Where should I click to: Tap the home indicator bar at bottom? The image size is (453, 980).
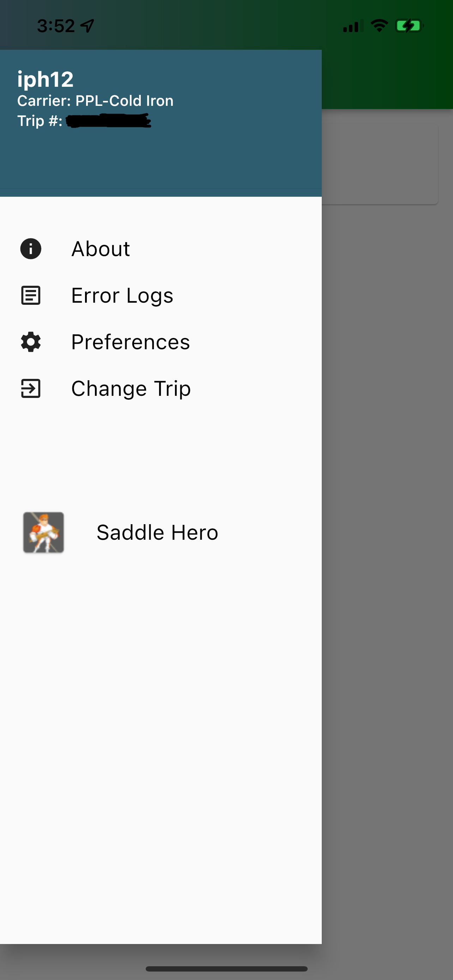(x=226, y=969)
